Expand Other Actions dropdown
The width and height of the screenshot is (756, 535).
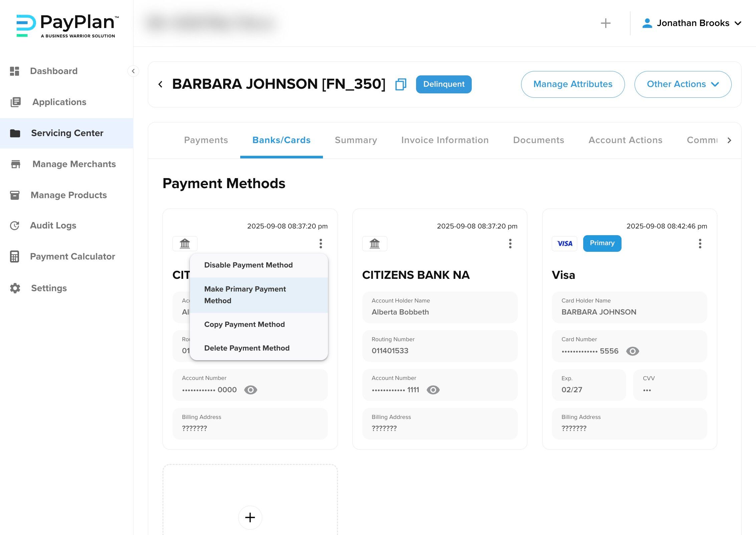pos(683,84)
